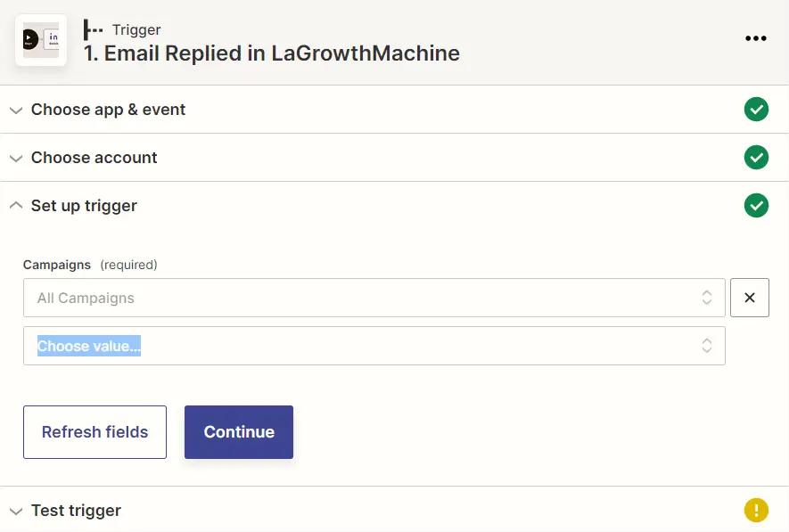789x532 pixels.
Task: Click the X to remove All Campaigns
Action: [x=749, y=297]
